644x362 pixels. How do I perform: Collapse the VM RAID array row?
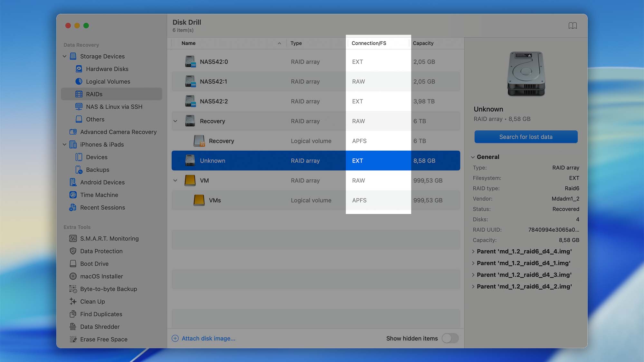coord(175,181)
